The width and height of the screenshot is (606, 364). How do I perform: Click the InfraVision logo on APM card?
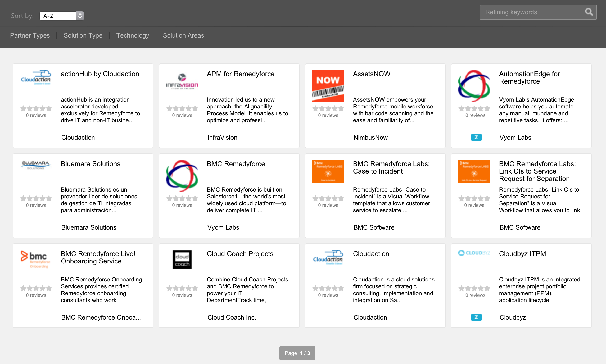(182, 81)
